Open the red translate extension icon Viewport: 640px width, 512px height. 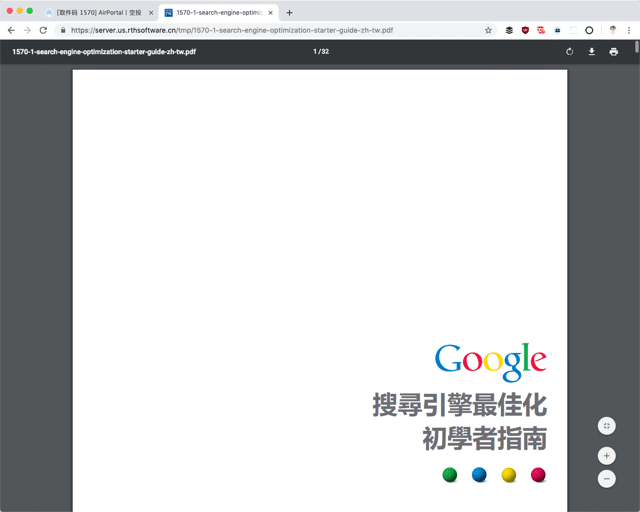[x=541, y=30]
